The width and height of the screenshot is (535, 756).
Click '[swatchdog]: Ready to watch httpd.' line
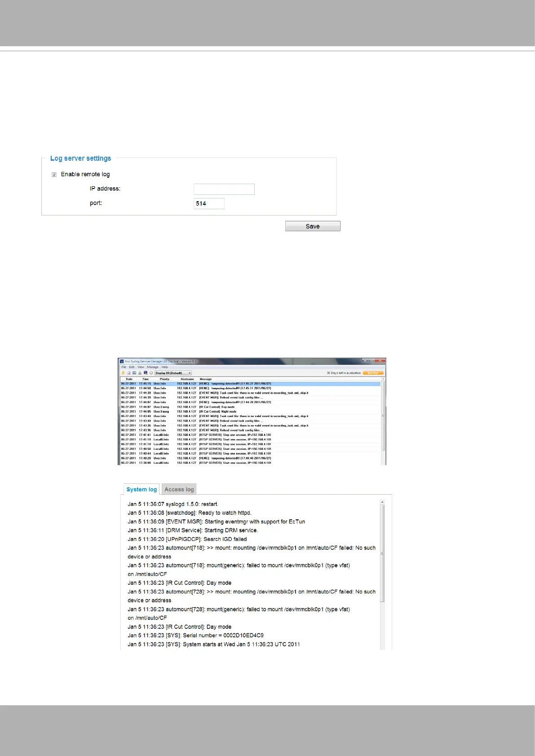(190, 513)
